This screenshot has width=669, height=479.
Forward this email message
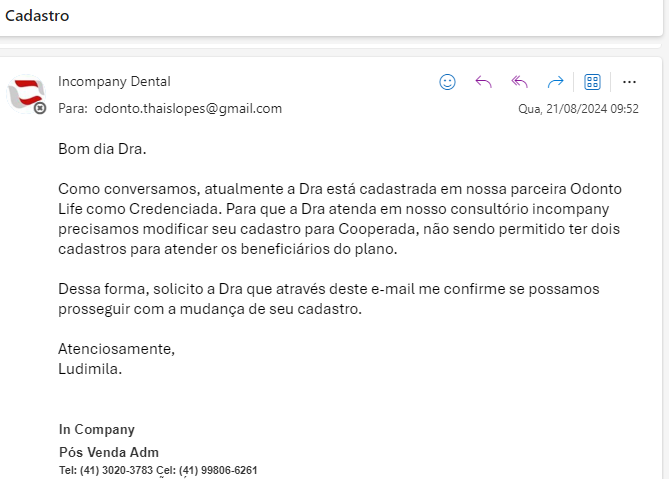(556, 82)
